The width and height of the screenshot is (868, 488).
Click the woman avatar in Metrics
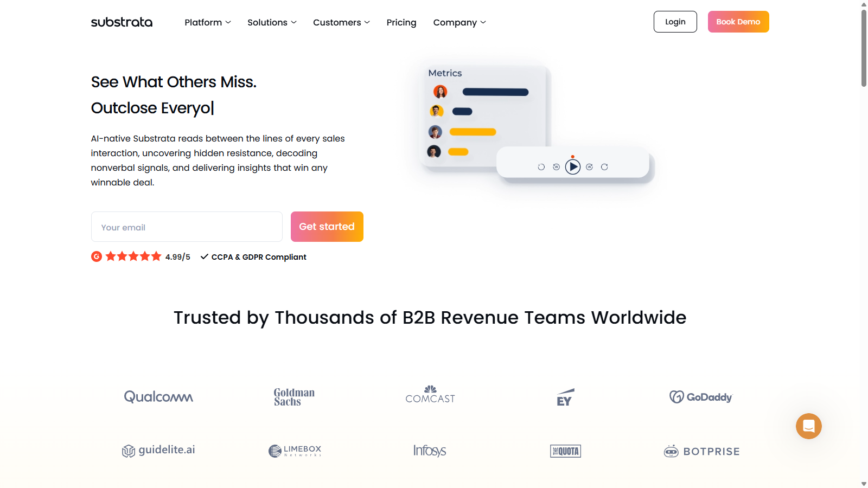(440, 92)
